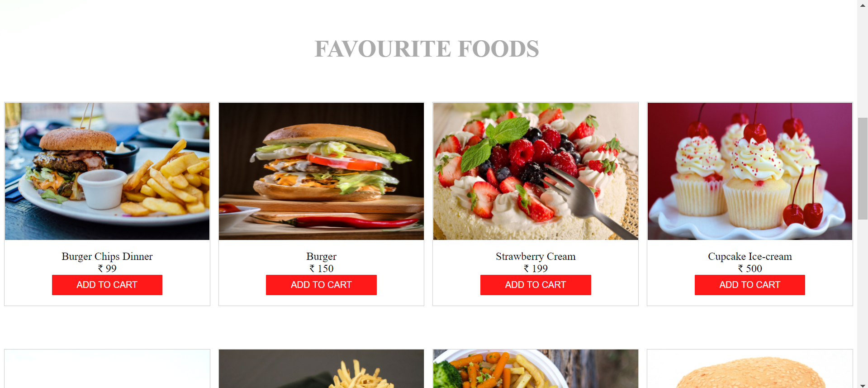Open the Strawberry Cream cake photo
The image size is (868, 388).
(x=536, y=171)
